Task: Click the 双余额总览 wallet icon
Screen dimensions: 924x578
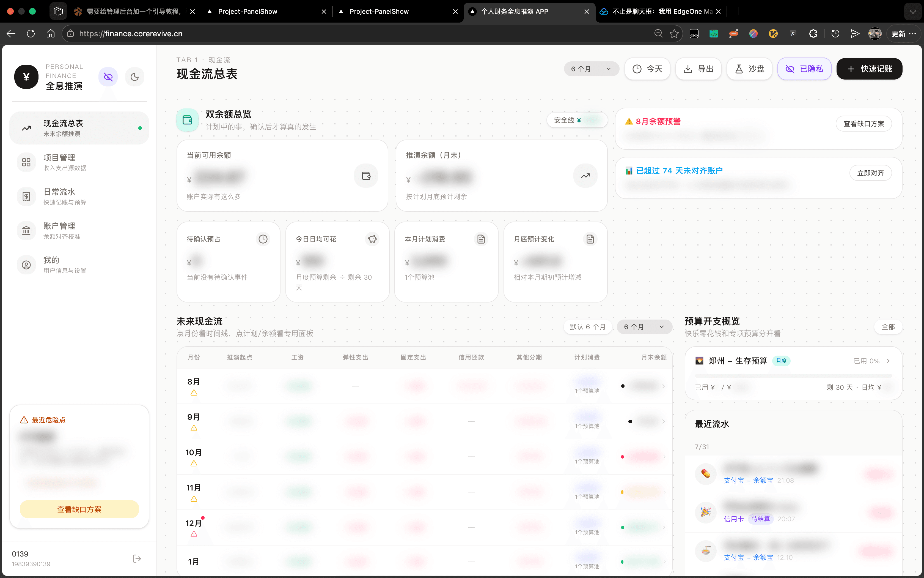Action: coord(187,120)
